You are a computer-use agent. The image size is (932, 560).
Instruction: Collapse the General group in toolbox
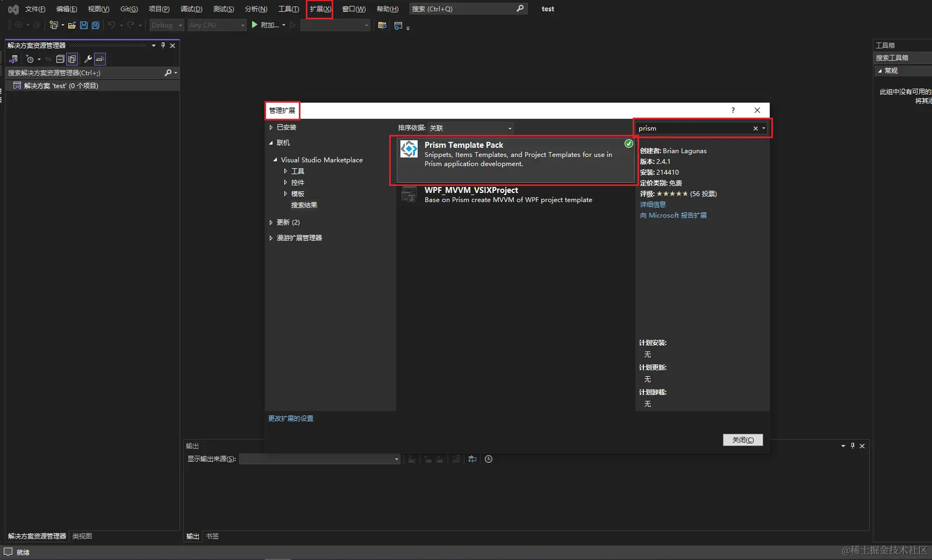(x=880, y=71)
